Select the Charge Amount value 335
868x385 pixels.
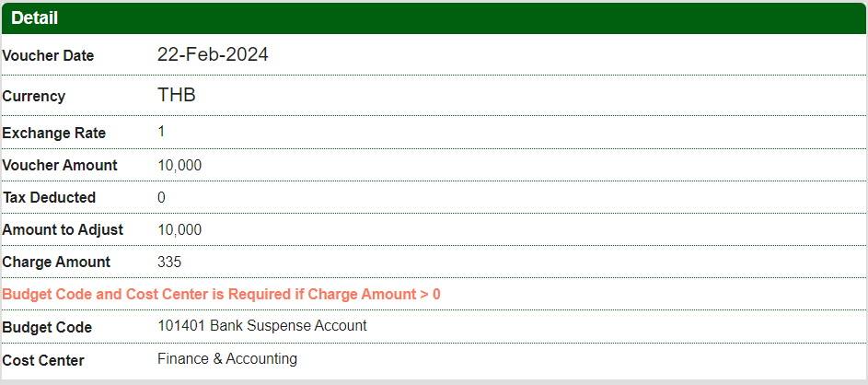(169, 262)
